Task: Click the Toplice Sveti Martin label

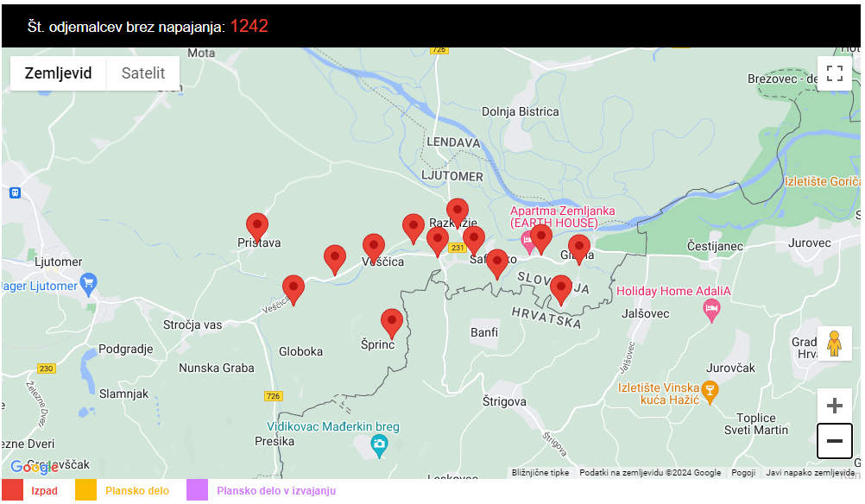Action: tap(755, 424)
